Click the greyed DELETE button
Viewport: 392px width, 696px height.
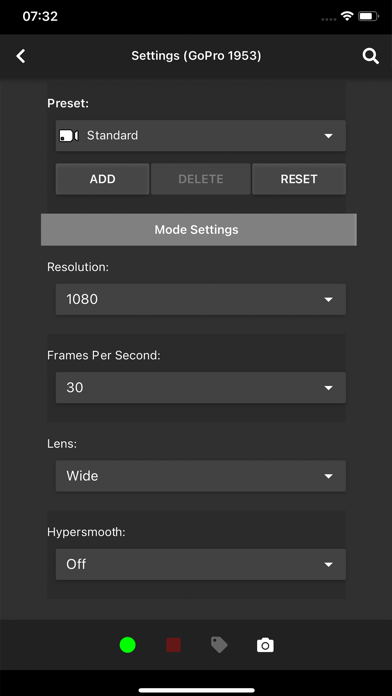(201, 179)
